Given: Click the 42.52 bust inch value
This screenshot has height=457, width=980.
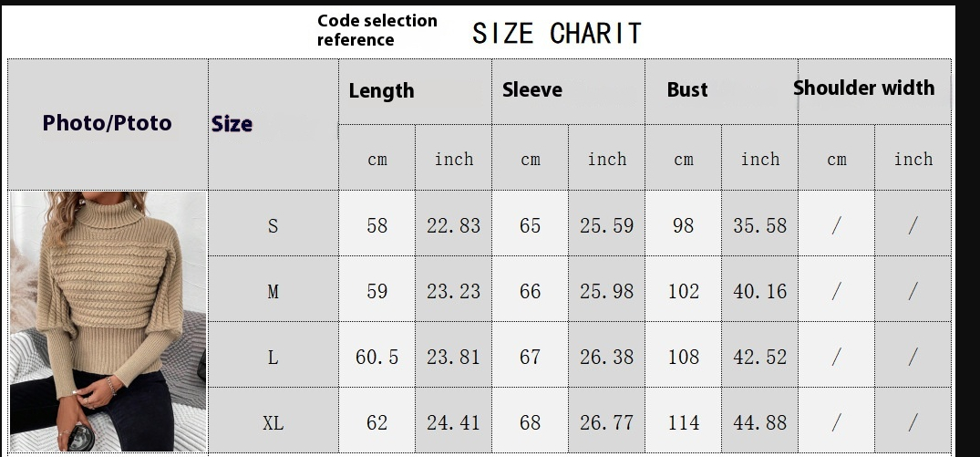Looking at the screenshot, I should point(760,357).
